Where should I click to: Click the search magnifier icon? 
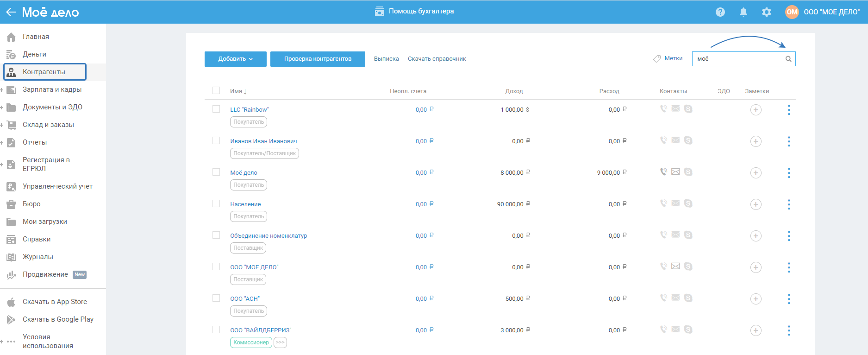(788, 59)
